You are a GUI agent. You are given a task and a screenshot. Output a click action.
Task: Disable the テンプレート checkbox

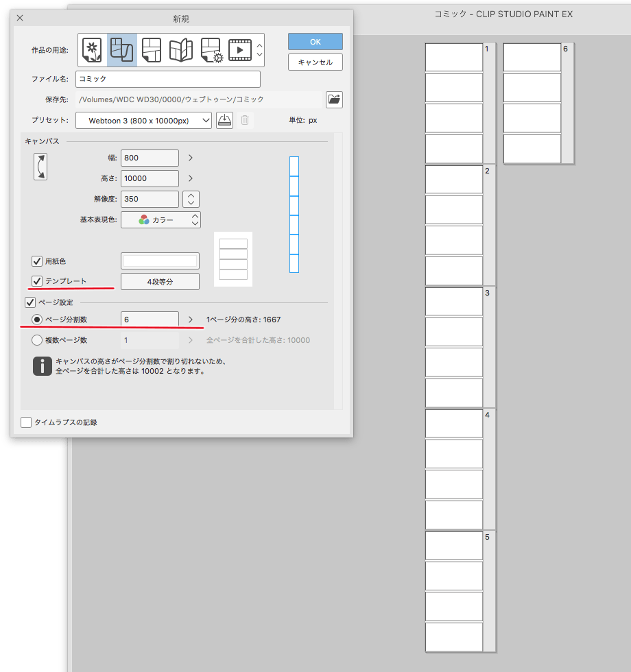point(36,281)
